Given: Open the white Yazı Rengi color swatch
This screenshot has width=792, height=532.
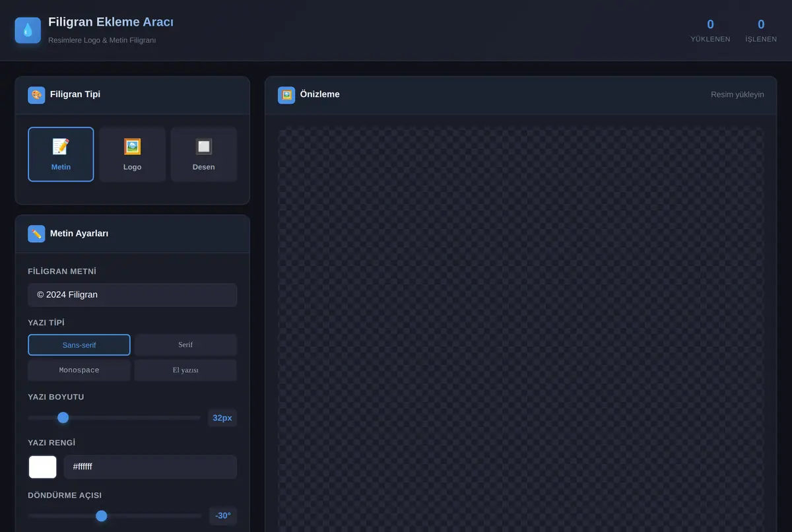Looking at the screenshot, I should pyautogui.click(x=42, y=467).
